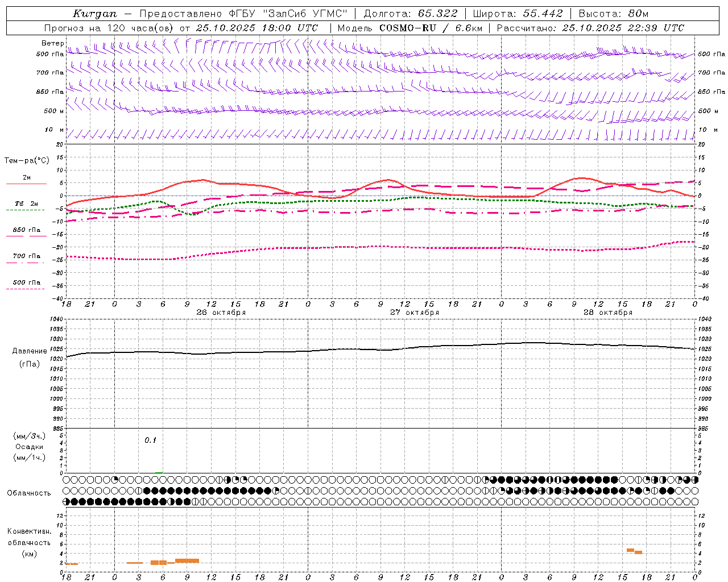Viewport: 728px width, 582px height.
Task: Click the "Kurgan" station title
Action: point(95,14)
